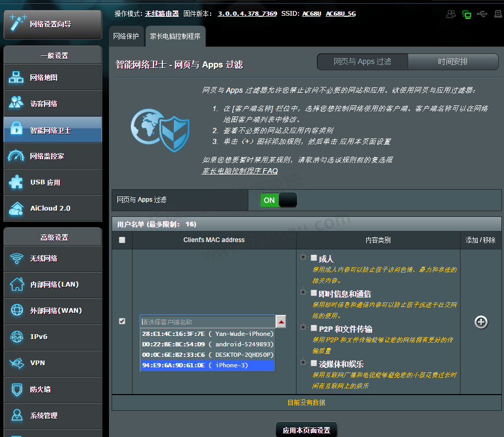The image size is (504, 437).
Task: Uncheck the rule enable checkbox beside client field
Action: pyautogui.click(x=122, y=321)
